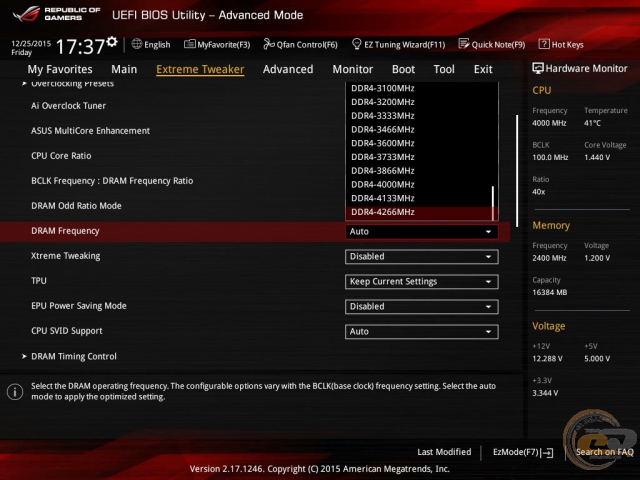The image size is (640, 480).
Task: Select DDR4-3600MHz frequency
Action: 382,143
